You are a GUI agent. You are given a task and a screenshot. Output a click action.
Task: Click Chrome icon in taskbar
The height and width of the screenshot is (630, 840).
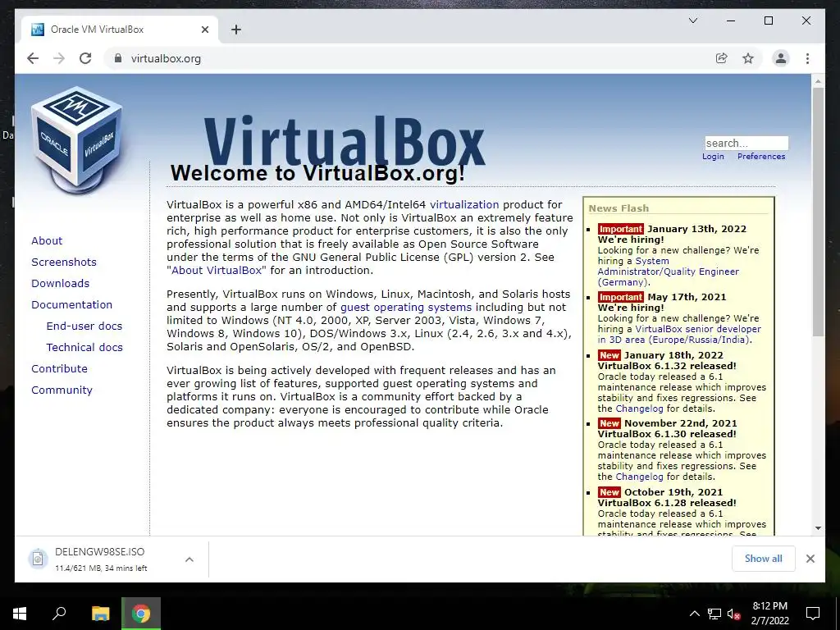(141, 614)
